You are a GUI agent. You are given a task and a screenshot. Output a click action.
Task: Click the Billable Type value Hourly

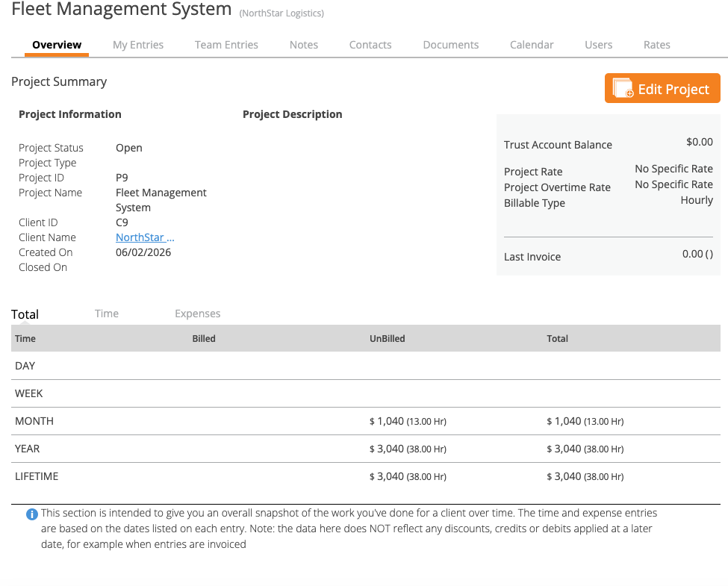[x=697, y=200]
